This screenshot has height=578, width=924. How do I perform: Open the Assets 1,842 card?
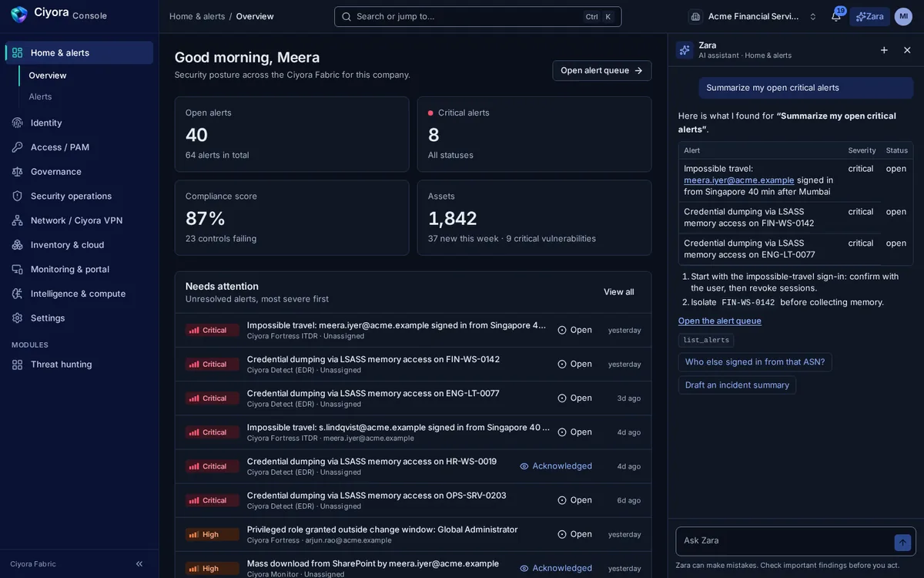click(x=534, y=218)
